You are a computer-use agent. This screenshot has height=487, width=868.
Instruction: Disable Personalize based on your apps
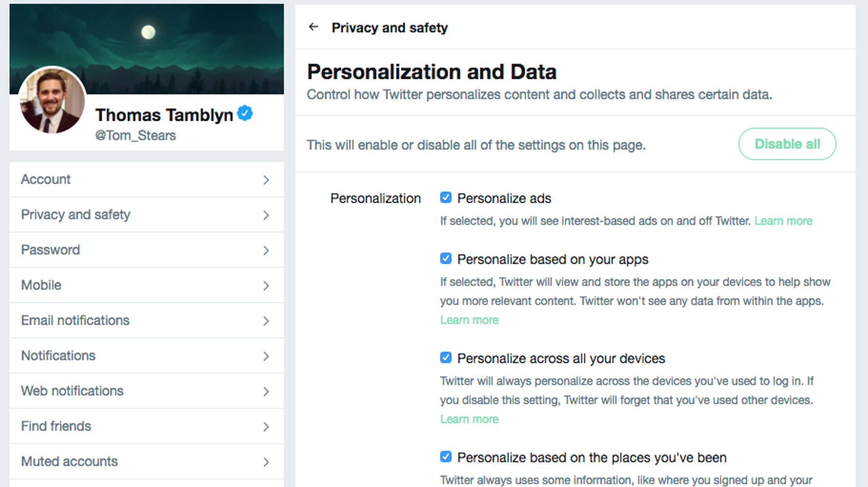click(x=445, y=258)
